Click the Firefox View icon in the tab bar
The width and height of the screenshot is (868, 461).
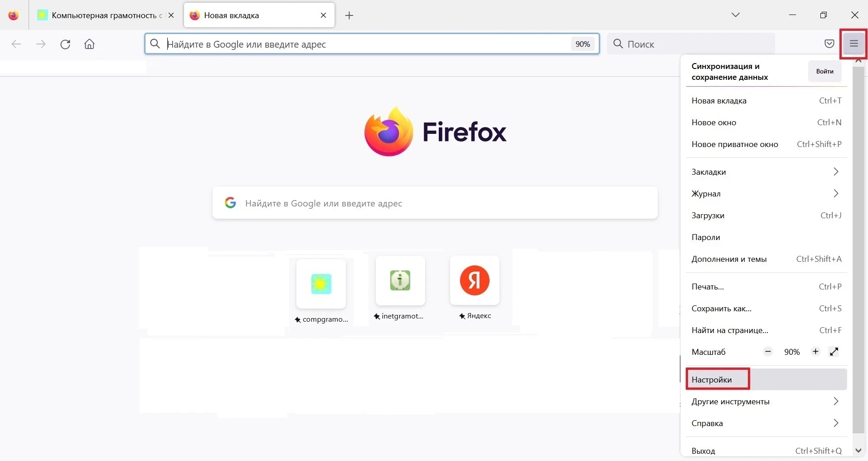click(x=14, y=15)
